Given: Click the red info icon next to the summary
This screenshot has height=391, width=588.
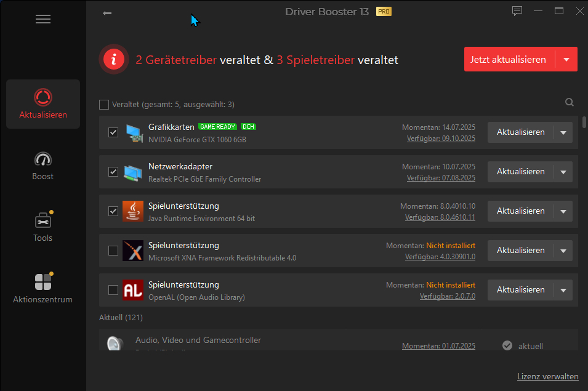Looking at the screenshot, I should (113, 59).
